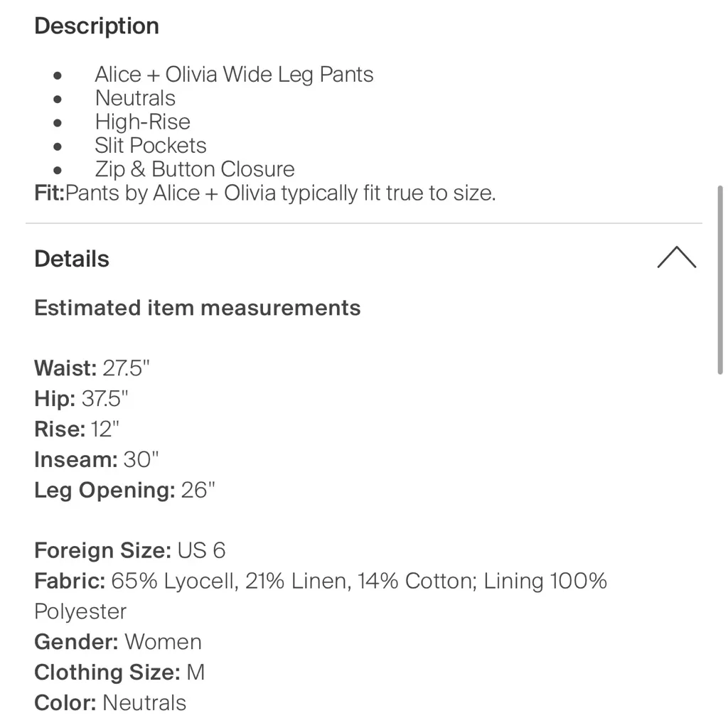
Task: Select the Color Neutrals entry
Action: (x=109, y=703)
